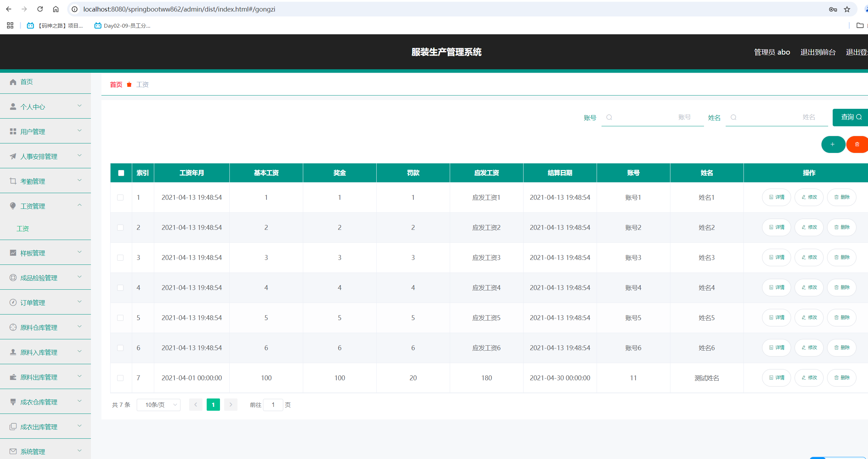868x459 pixels.
Task: Select the row 7 checkbox
Action: tap(120, 378)
